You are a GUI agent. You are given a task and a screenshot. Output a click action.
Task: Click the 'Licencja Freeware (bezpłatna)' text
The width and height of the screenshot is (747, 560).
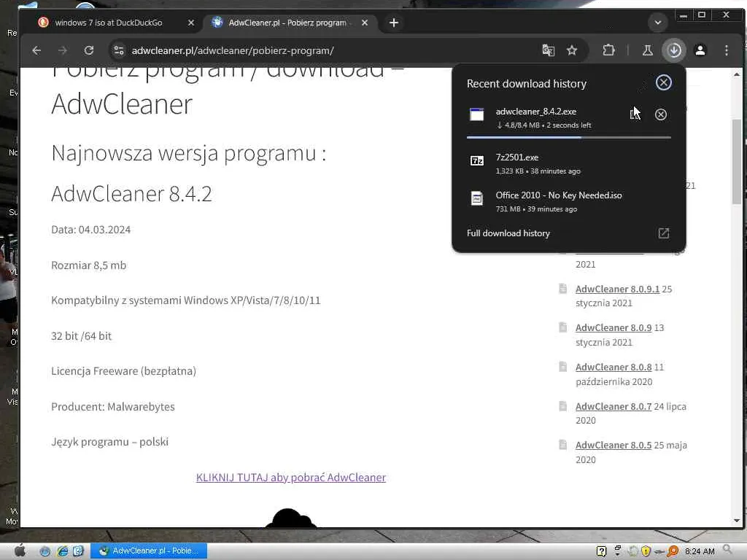pyautogui.click(x=123, y=371)
